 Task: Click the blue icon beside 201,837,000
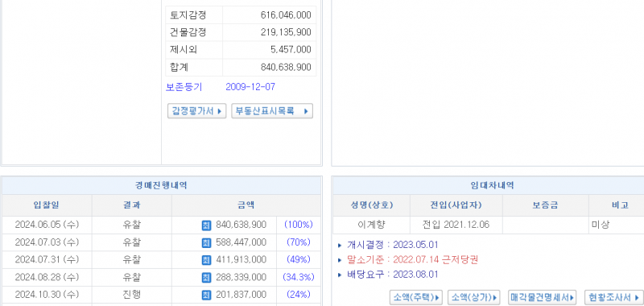(x=206, y=295)
